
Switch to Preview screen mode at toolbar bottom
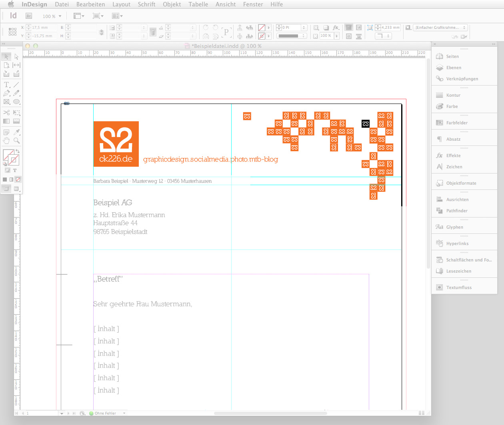click(16, 188)
